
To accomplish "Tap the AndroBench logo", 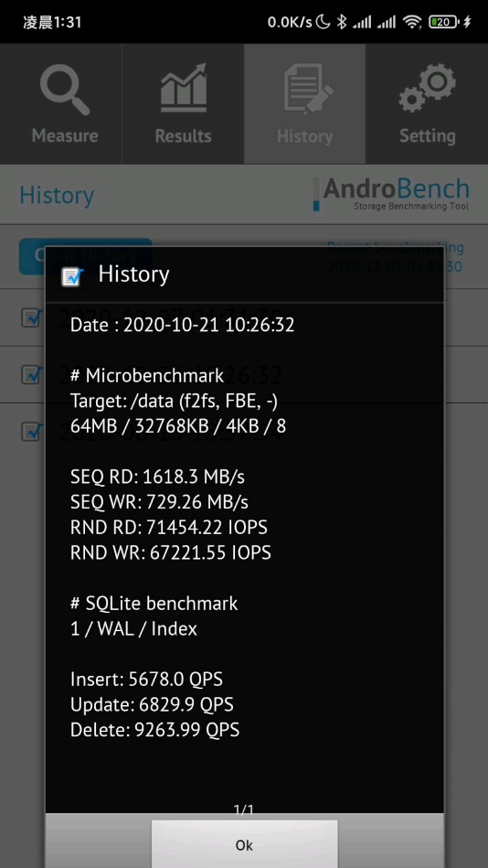I will (391, 194).
